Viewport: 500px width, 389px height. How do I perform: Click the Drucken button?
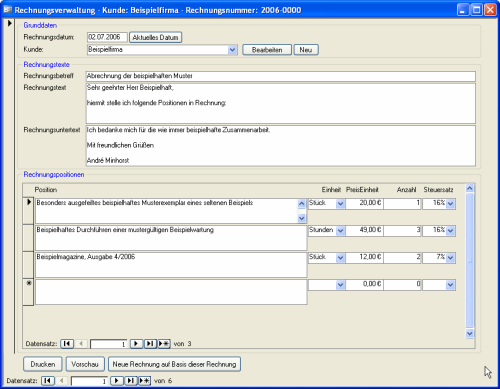coord(43,364)
